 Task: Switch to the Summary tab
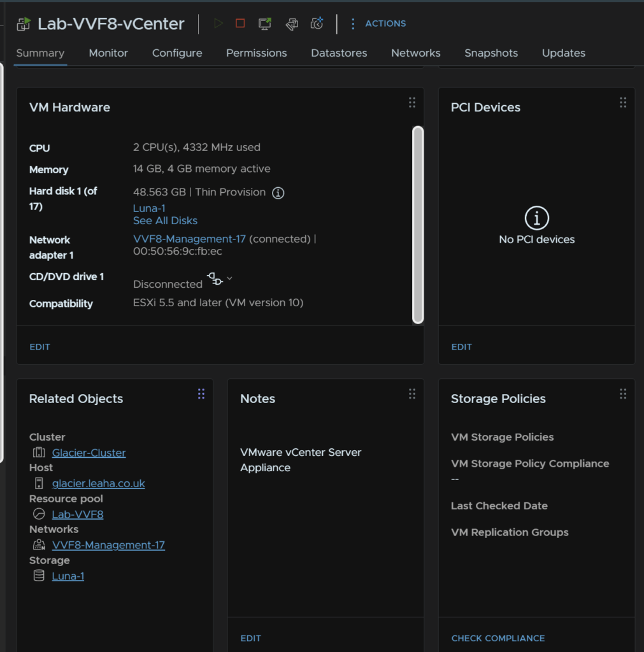click(x=40, y=53)
